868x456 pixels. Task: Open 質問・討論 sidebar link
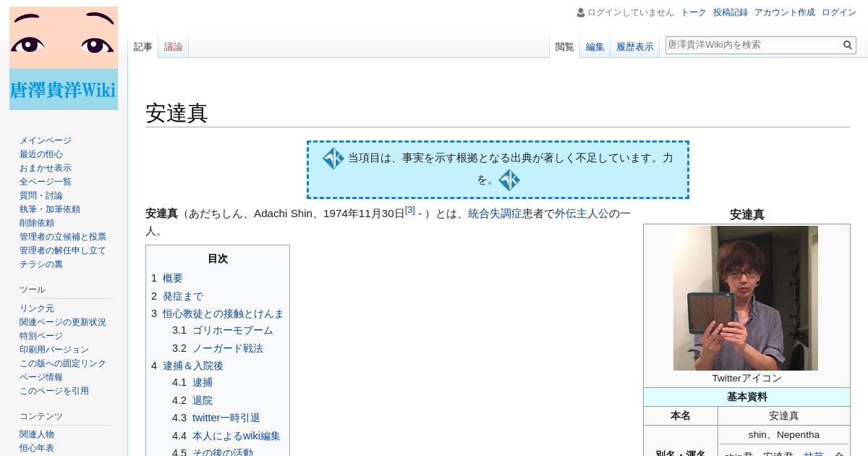click(41, 195)
